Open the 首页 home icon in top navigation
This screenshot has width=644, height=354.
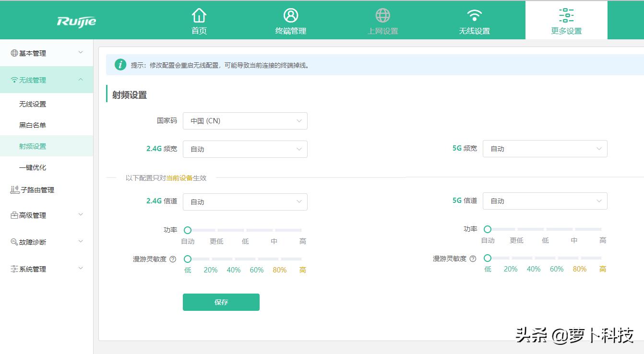pyautogui.click(x=199, y=15)
